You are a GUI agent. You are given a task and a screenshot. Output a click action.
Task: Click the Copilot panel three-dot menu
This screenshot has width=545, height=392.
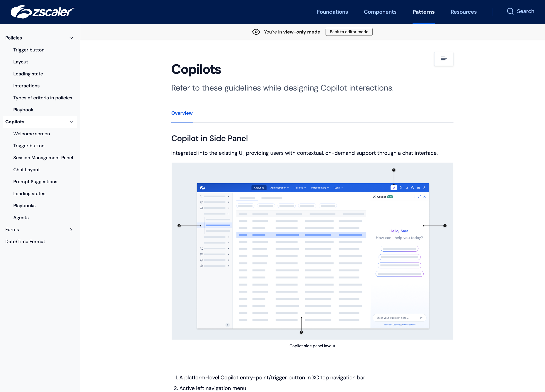click(415, 197)
